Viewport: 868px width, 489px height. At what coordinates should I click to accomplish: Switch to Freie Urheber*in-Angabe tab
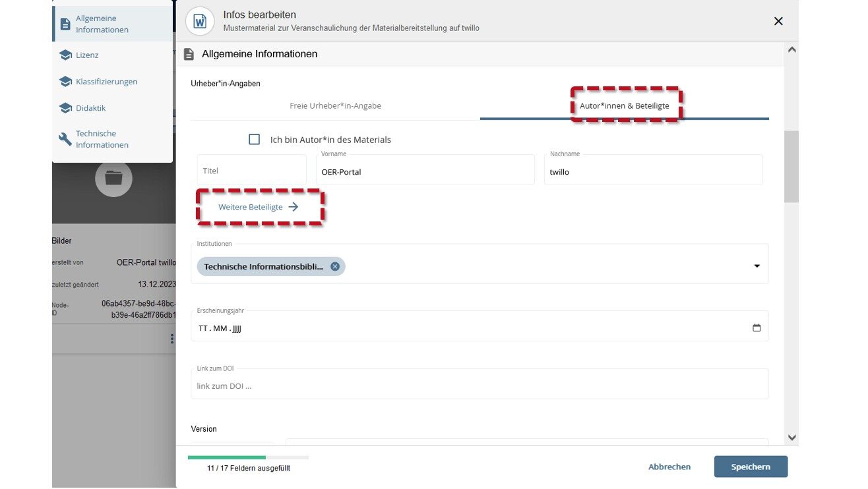pyautogui.click(x=335, y=105)
